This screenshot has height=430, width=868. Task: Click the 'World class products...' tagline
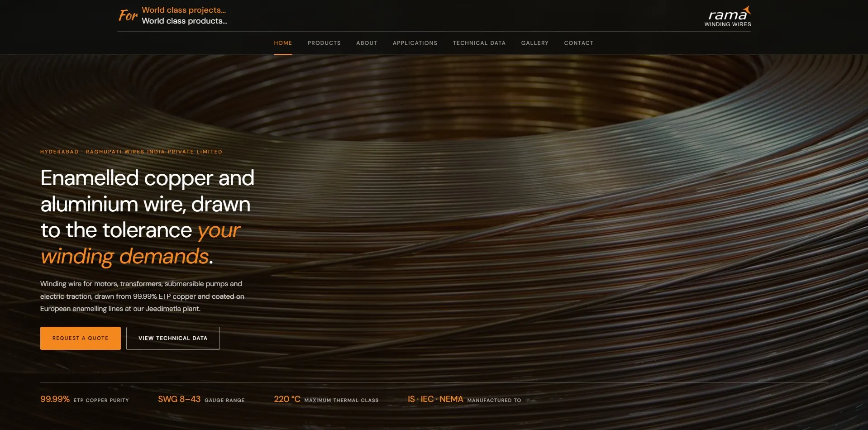coord(185,21)
